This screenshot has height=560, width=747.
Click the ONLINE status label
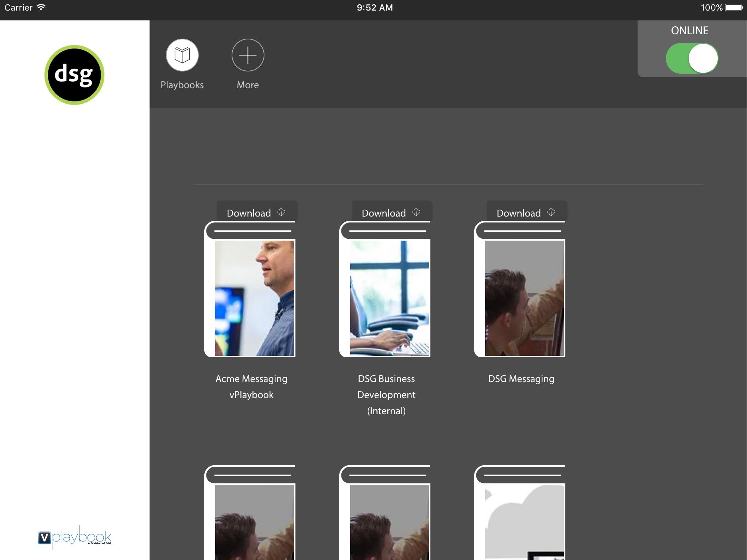pos(690,31)
